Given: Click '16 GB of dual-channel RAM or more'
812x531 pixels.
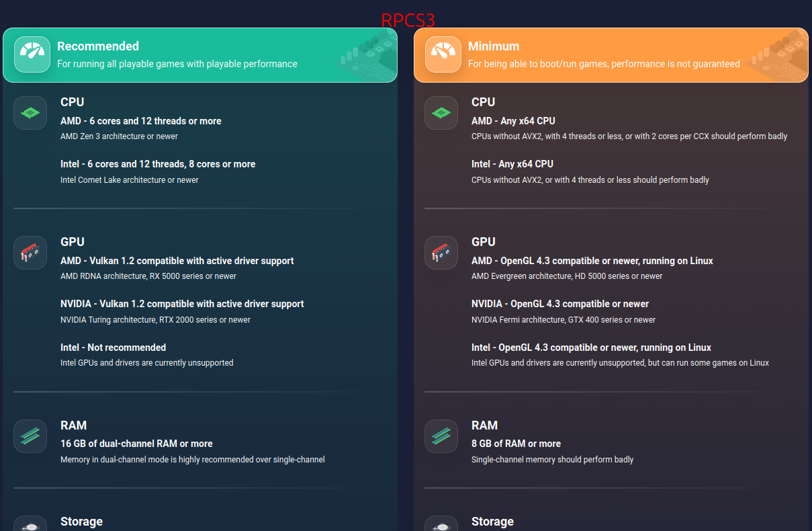Looking at the screenshot, I should coord(136,444).
